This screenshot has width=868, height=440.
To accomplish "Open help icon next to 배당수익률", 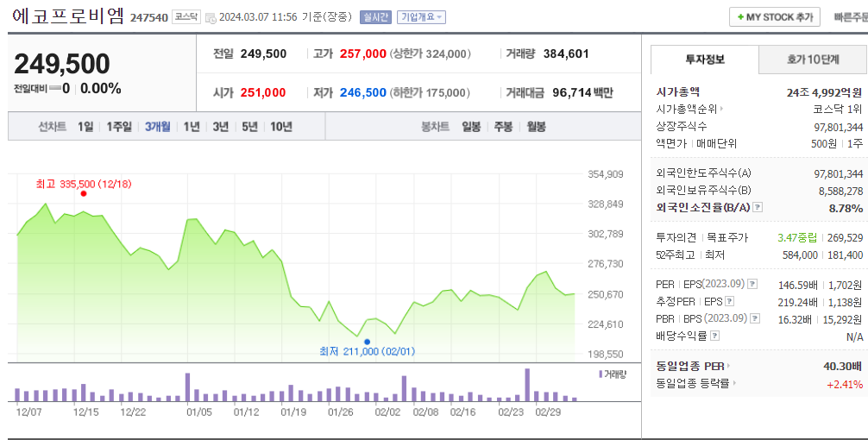I will click(714, 336).
